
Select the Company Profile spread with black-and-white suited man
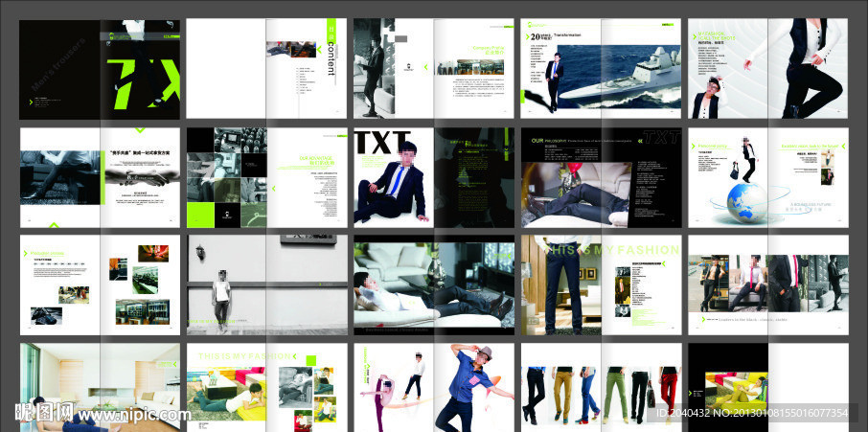(x=434, y=68)
